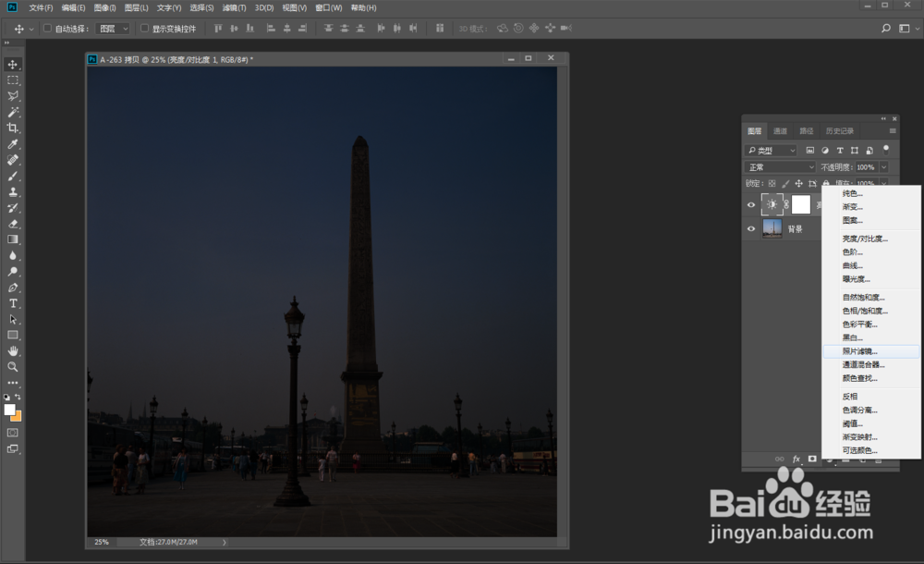Select the Horizontal Type tool
The width and height of the screenshot is (924, 564).
12,303
